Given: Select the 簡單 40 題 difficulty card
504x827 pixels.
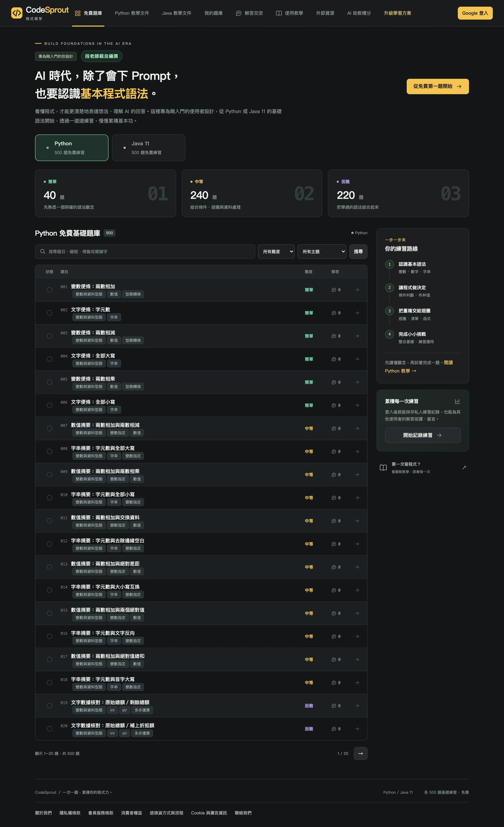Looking at the screenshot, I should 105,193.
